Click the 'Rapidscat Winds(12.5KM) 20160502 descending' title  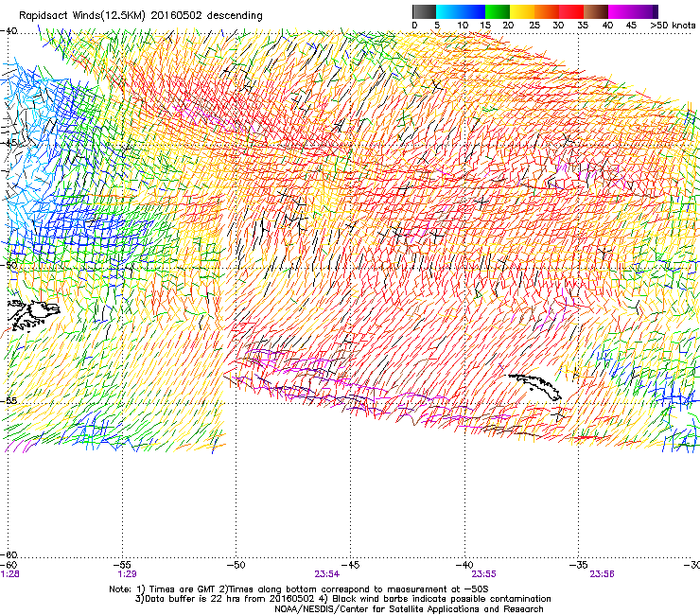[141, 16]
